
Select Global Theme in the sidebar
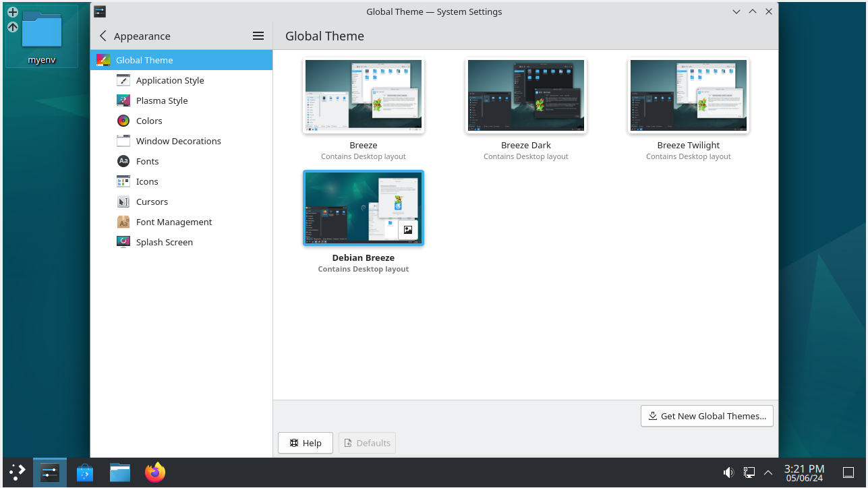tap(144, 60)
